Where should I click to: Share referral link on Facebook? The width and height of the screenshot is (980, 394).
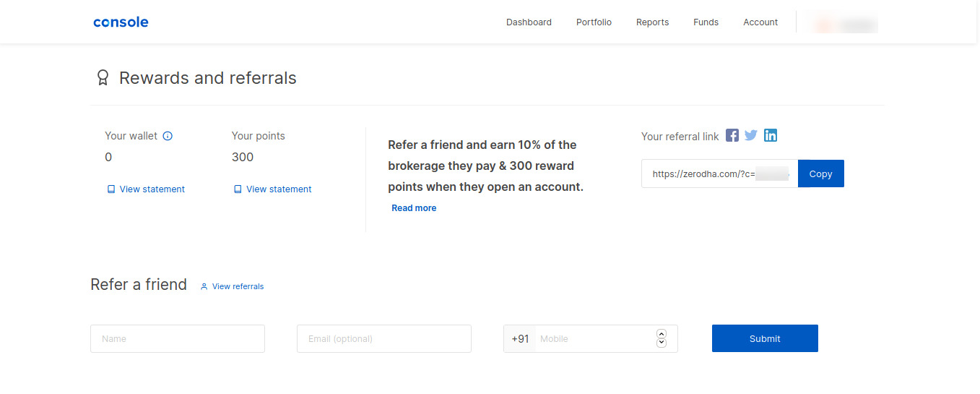coord(732,135)
